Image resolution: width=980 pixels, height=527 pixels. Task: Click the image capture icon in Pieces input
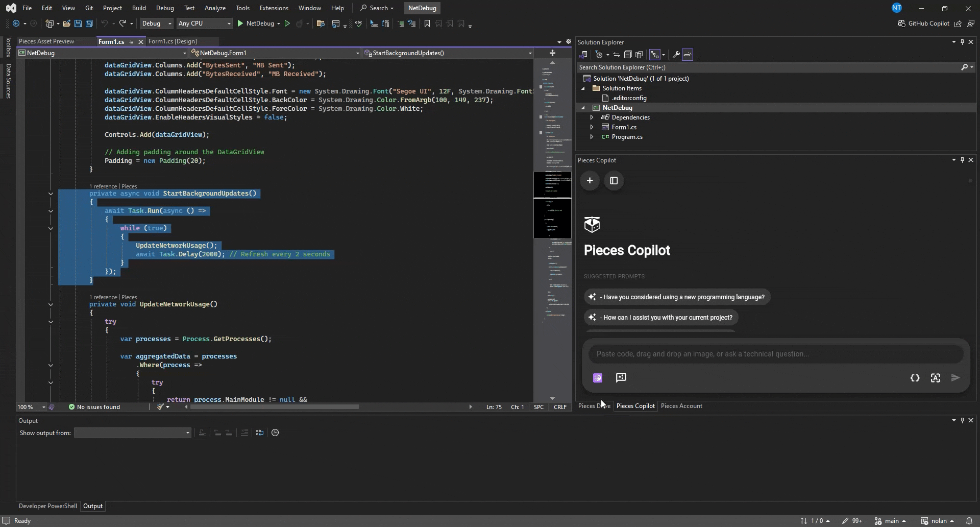[936, 378]
